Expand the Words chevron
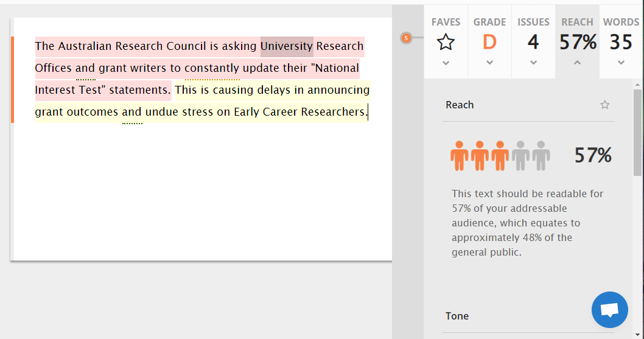 pyautogui.click(x=621, y=63)
